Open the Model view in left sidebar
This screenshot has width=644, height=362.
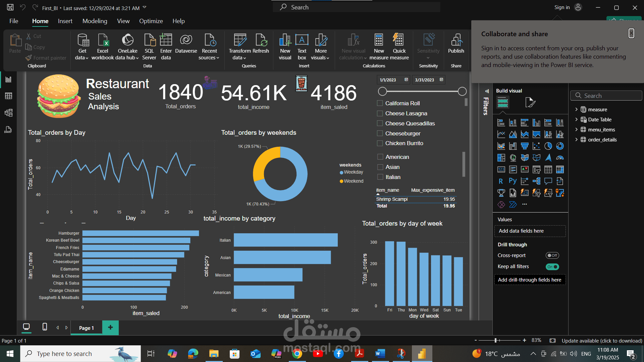click(x=8, y=113)
